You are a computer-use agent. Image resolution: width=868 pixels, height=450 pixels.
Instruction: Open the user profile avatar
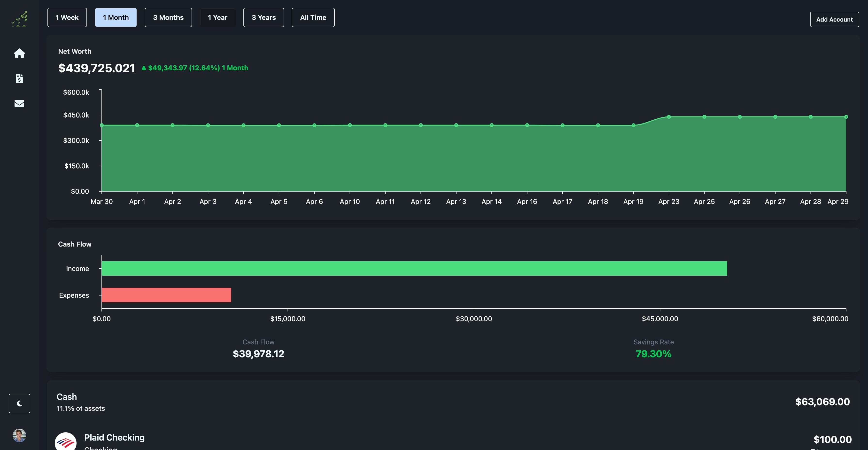pos(19,435)
